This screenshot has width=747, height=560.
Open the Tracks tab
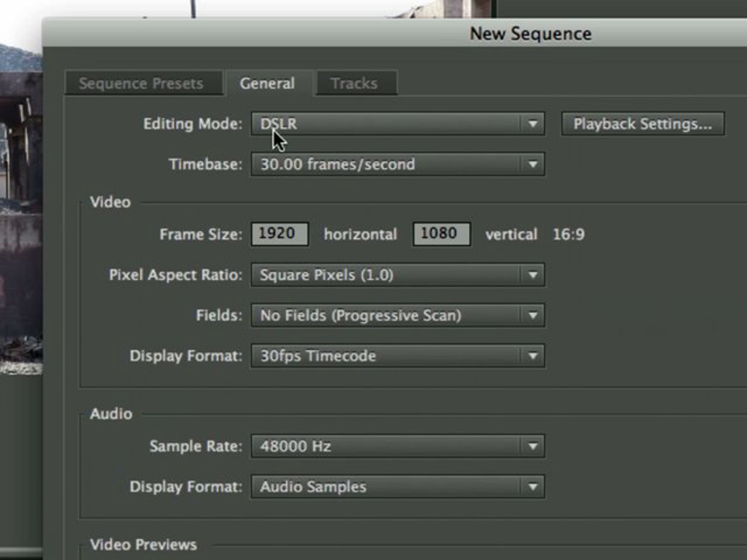tap(356, 83)
